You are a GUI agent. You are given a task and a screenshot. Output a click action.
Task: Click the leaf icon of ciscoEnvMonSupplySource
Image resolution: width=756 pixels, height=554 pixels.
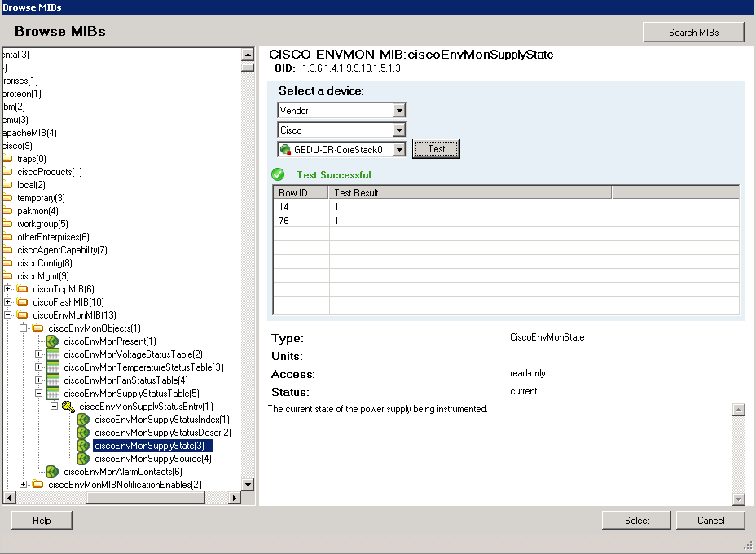point(83,459)
